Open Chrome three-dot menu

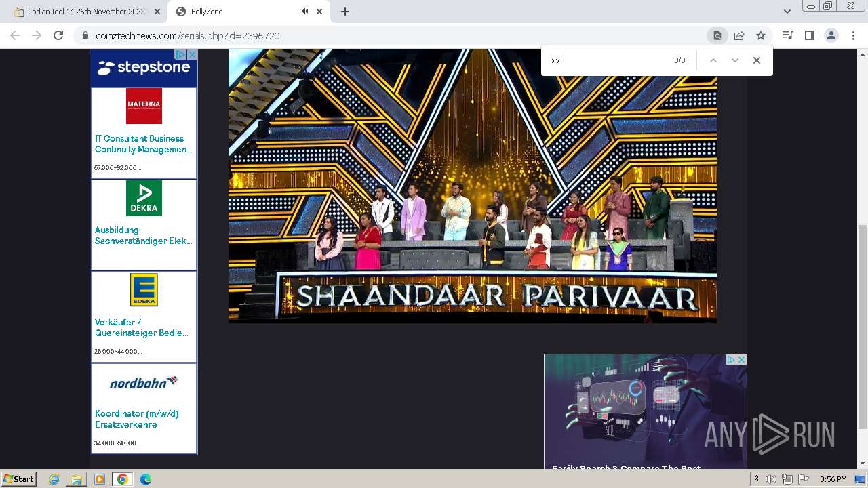(853, 35)
